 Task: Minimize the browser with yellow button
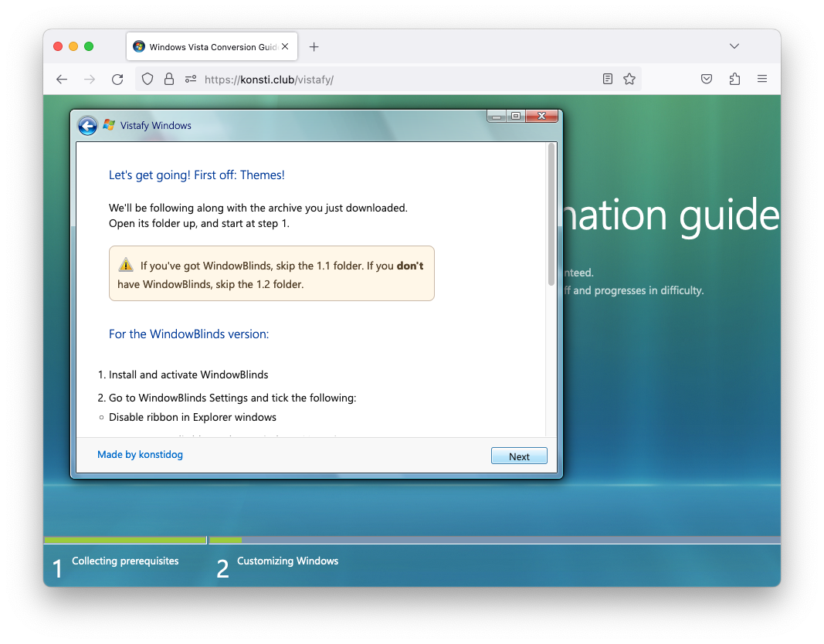tap(73, 46)
